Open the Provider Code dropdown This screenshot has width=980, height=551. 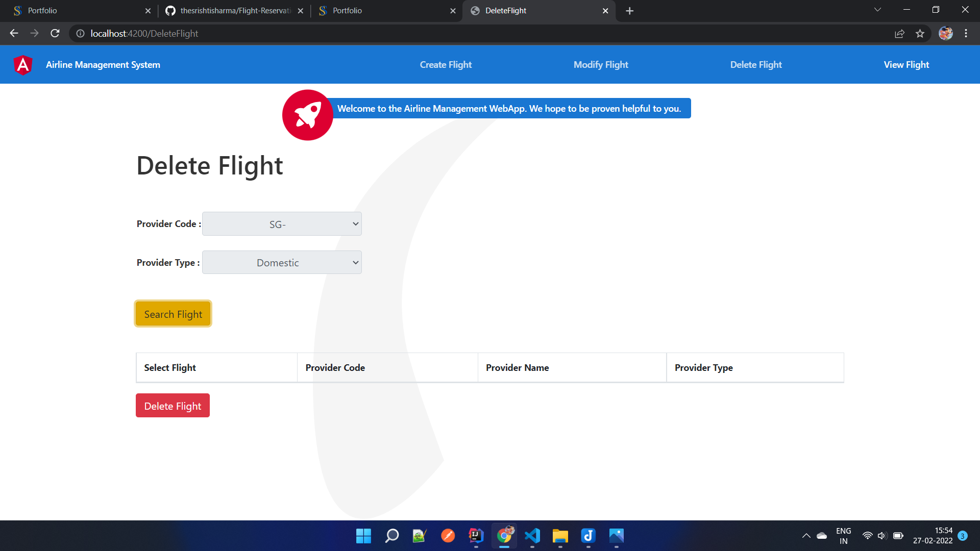[x=281, y=223]
